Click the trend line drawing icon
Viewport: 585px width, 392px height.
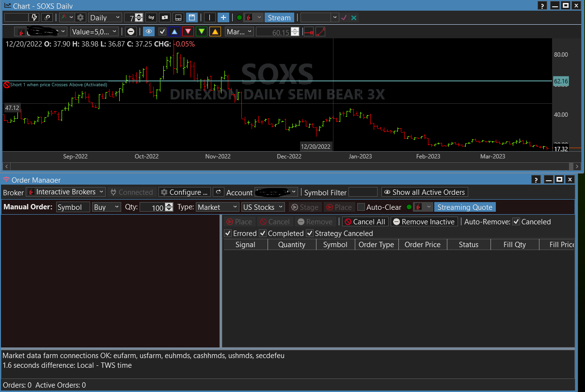pos(320,32)
